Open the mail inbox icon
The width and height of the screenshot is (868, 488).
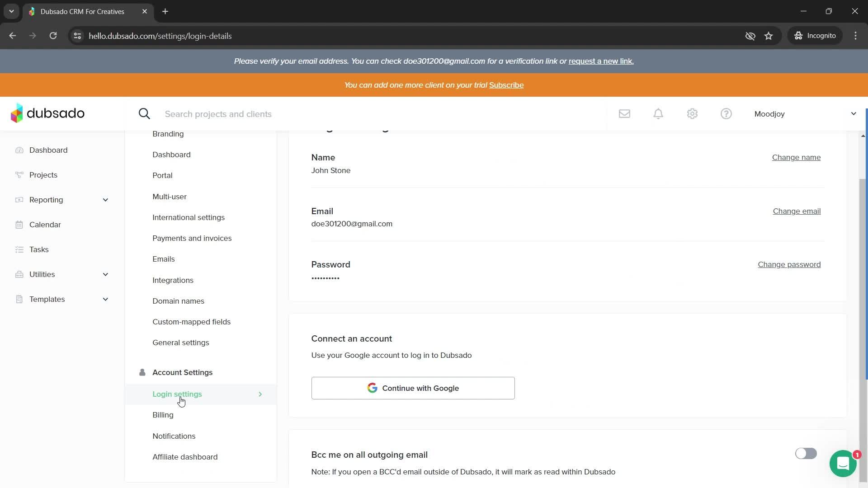[x=624, y=114]
